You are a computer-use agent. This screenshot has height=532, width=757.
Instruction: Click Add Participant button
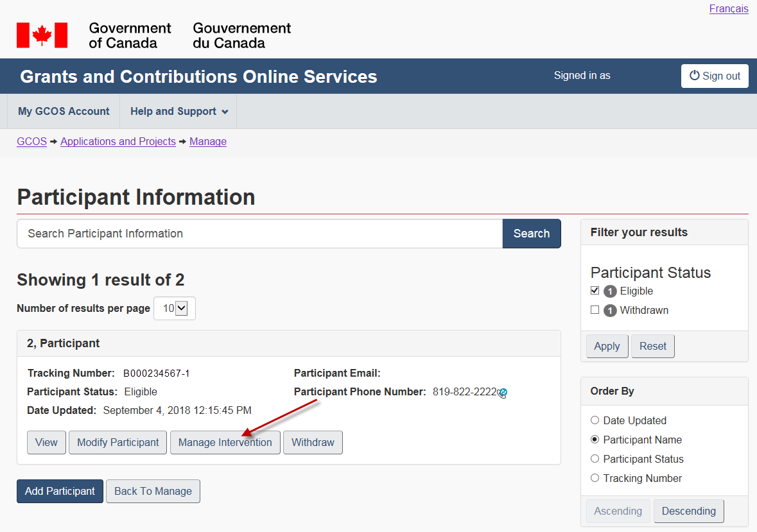[x=60, y=492]
